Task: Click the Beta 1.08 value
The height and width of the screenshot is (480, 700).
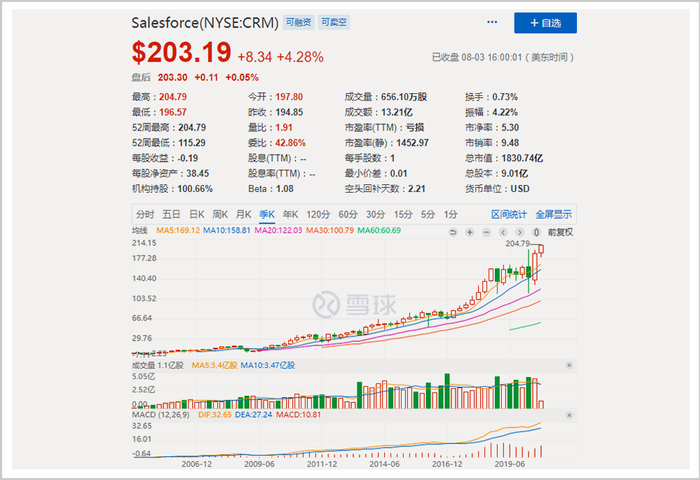Action: coord(285,189)
